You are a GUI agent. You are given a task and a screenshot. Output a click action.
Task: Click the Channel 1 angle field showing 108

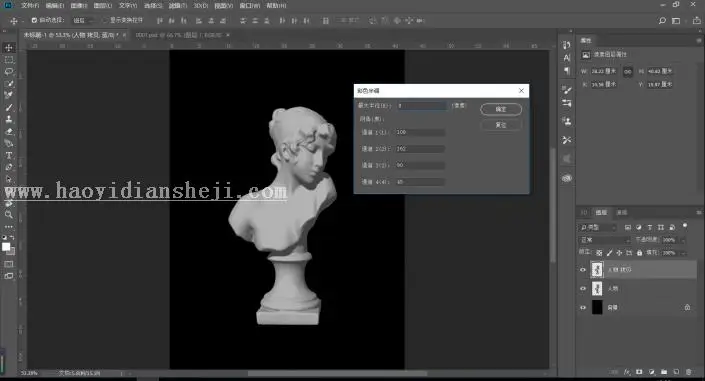tap(420, 132)
